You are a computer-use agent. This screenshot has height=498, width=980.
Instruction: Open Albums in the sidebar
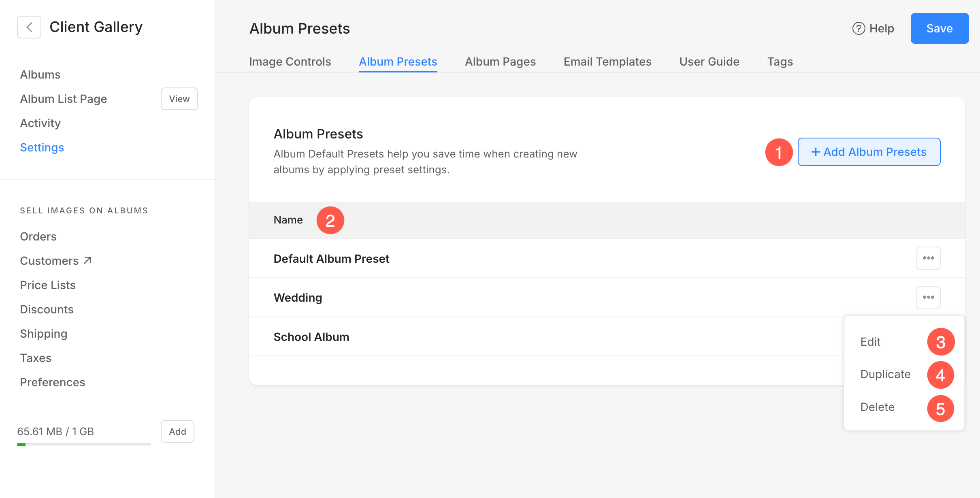pyautogui.click(x=40, y=74)
